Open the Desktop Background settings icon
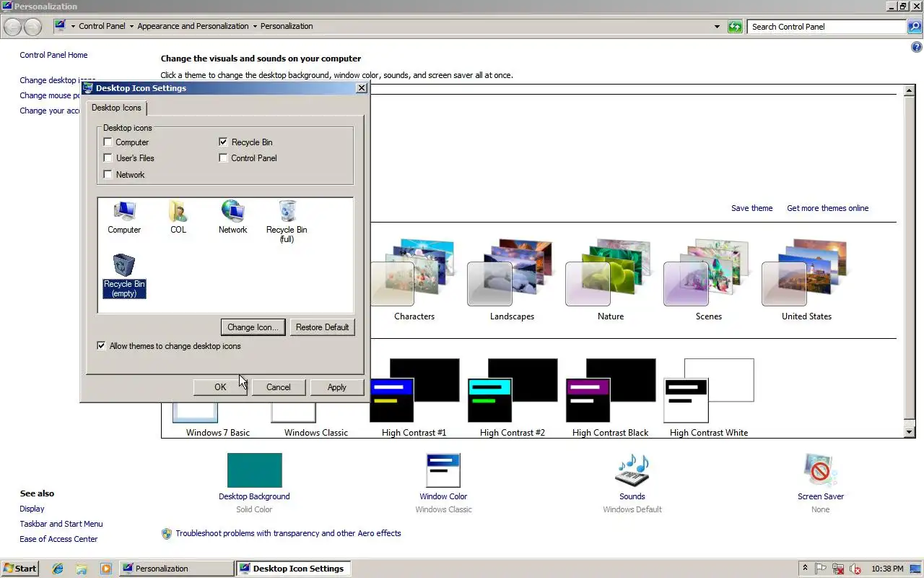The height and width of the screenshot is (578, 924). tap(254, 470)
